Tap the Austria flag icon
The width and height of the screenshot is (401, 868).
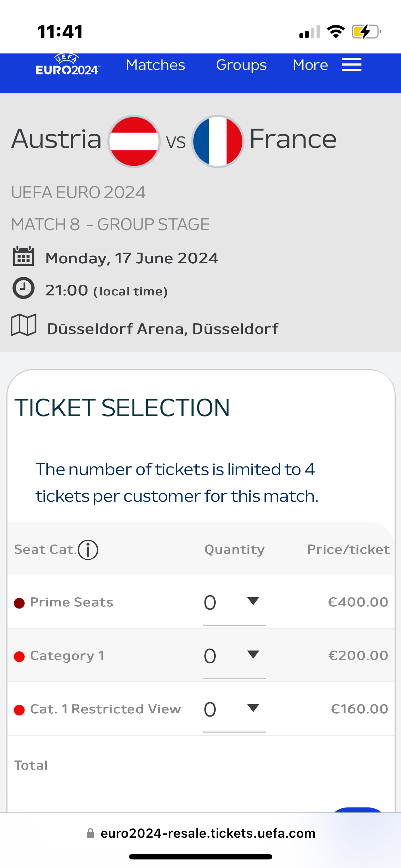point(134,141)
